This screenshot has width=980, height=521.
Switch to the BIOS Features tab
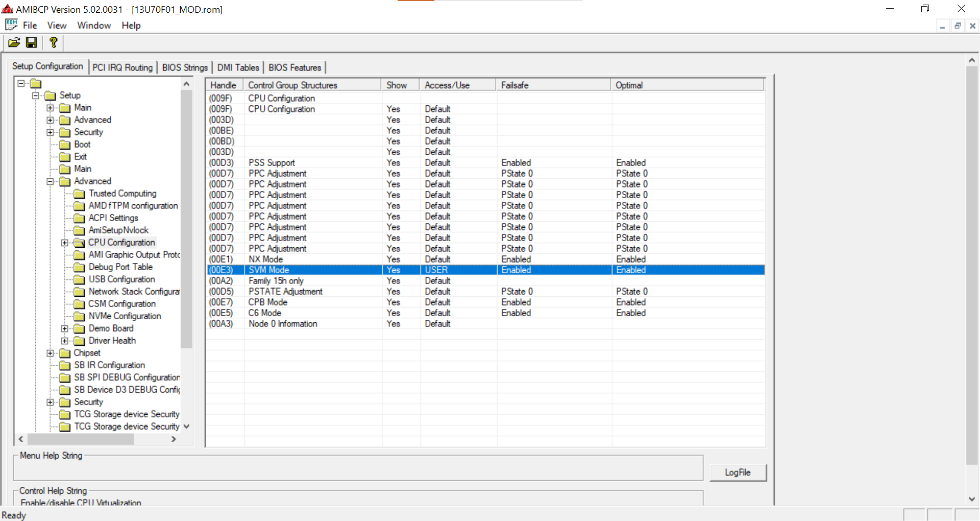[x=295, y=67]
